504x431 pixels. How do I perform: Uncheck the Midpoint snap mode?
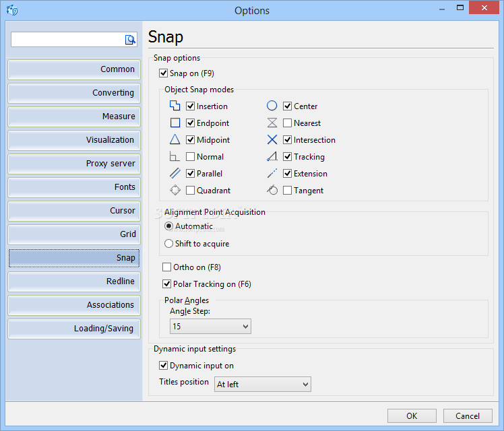click(190, 139)
